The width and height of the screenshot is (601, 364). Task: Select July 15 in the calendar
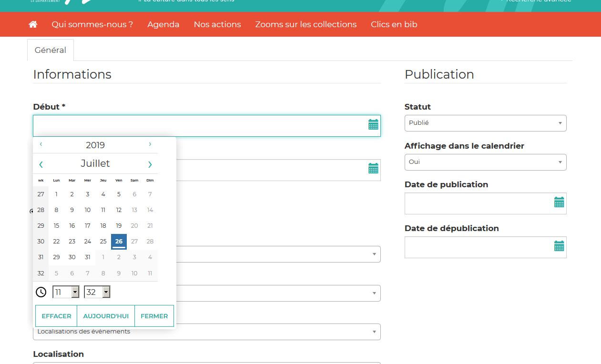(x=56, y=226)
